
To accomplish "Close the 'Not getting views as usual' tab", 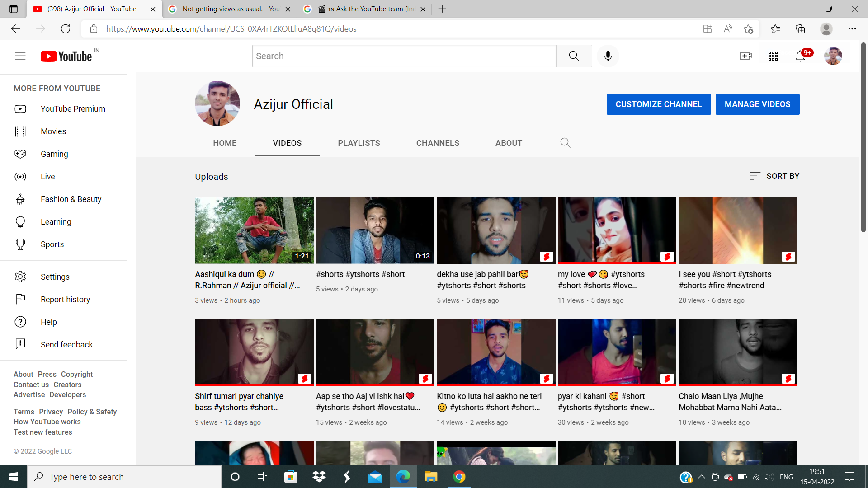I will click(x=288, y=9).
